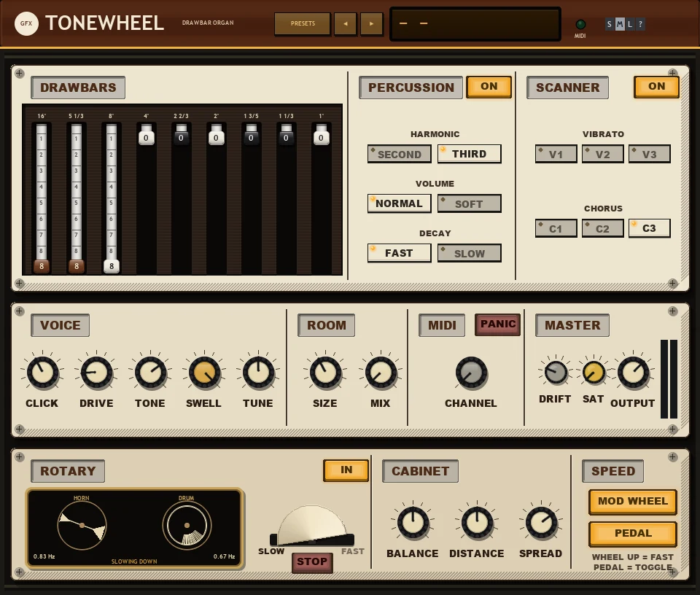Click the Tone knob

pos(150,373)
